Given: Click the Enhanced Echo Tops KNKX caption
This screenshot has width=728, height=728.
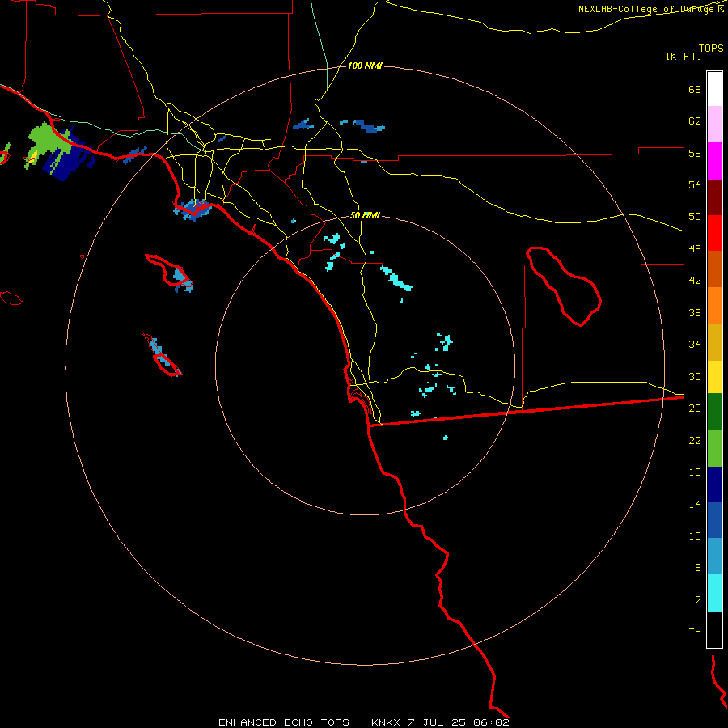Looking at the screenshot, I should click(364, 722).
